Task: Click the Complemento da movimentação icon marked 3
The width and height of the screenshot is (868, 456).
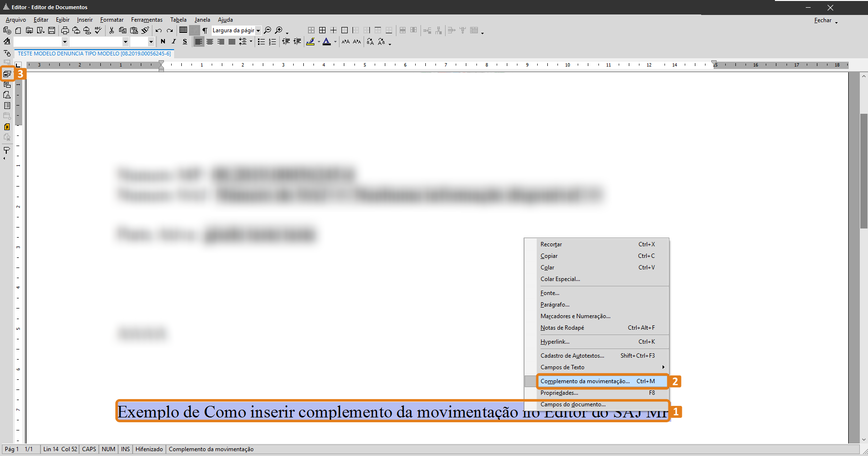Action: pos(7,74)
